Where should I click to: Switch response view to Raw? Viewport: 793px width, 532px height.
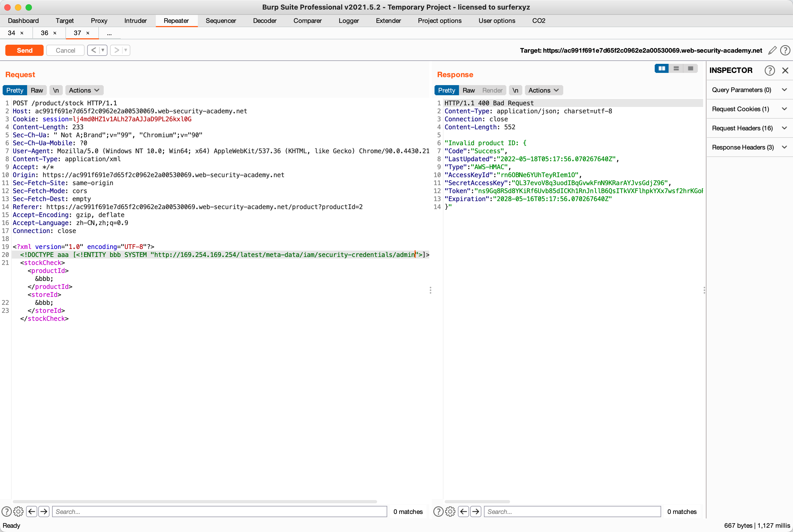(x=468, y=90)
